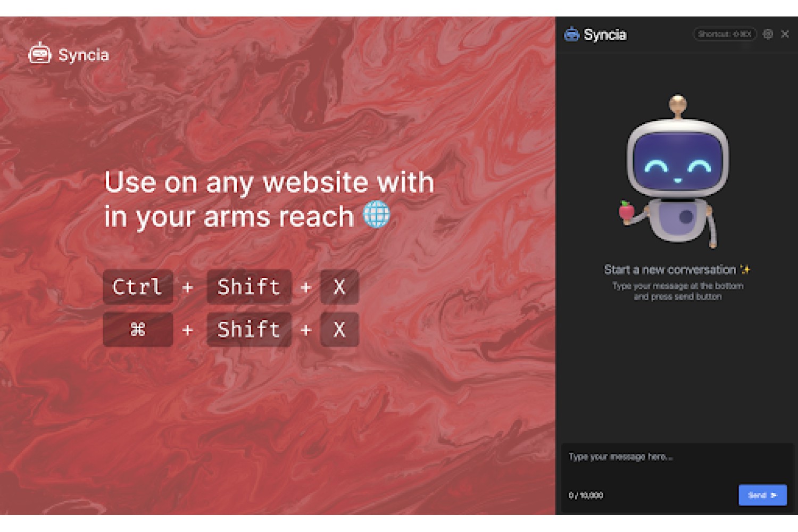798x532 pixels.
Task: Click the blue Syncia robot logo in sidebar
Action: (572, 34)
